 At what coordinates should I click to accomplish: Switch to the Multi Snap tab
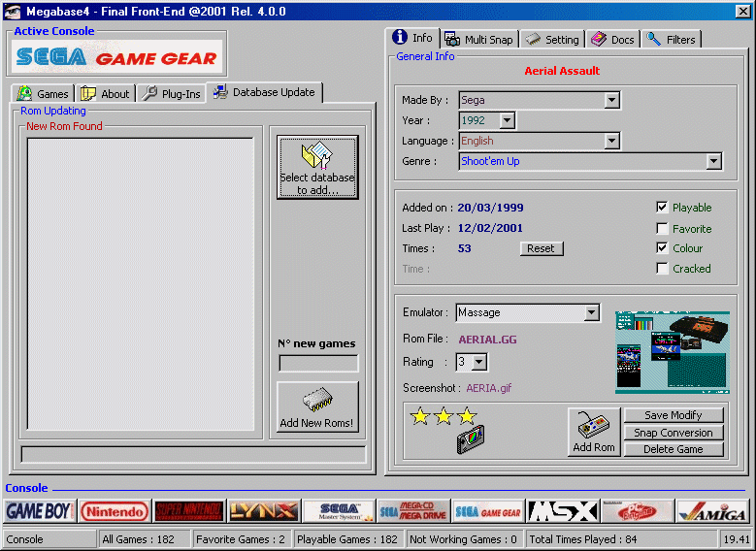(479, 40)
